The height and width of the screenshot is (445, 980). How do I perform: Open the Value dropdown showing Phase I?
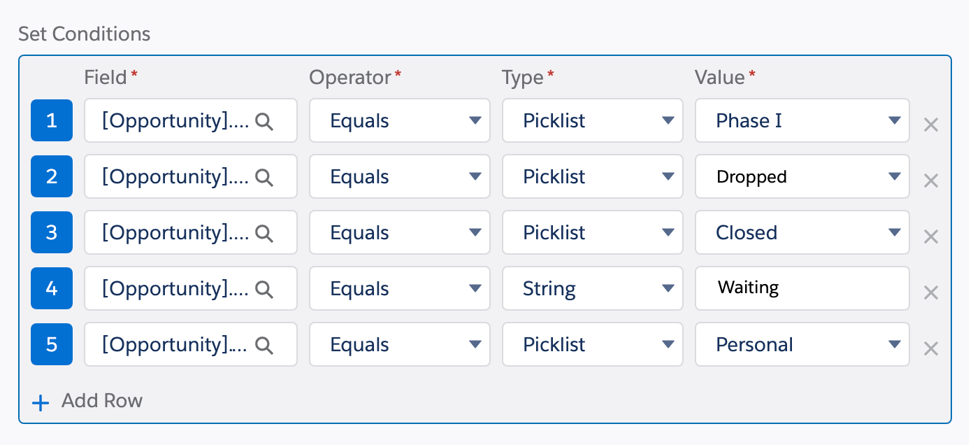point(802,120)
